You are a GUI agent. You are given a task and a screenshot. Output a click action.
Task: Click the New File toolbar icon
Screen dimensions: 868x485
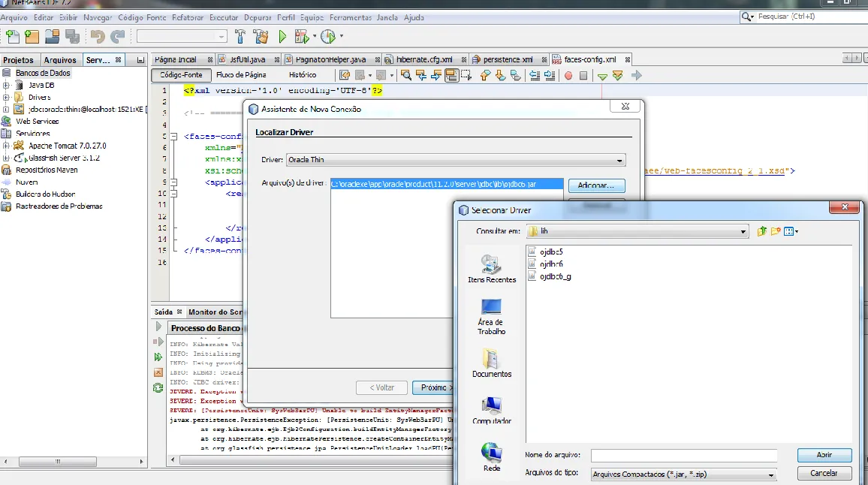tap(11, 36)
